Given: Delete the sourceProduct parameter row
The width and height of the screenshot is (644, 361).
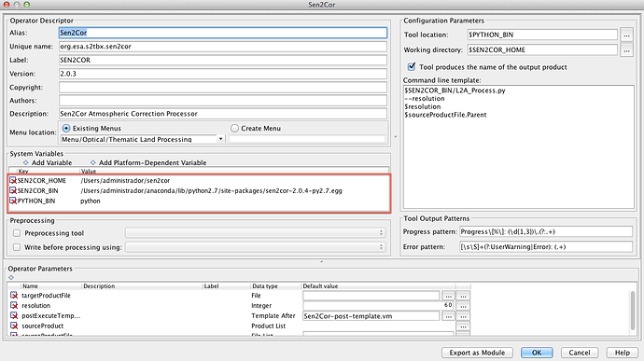Looking at the screenshot, I should pos(14,326).
